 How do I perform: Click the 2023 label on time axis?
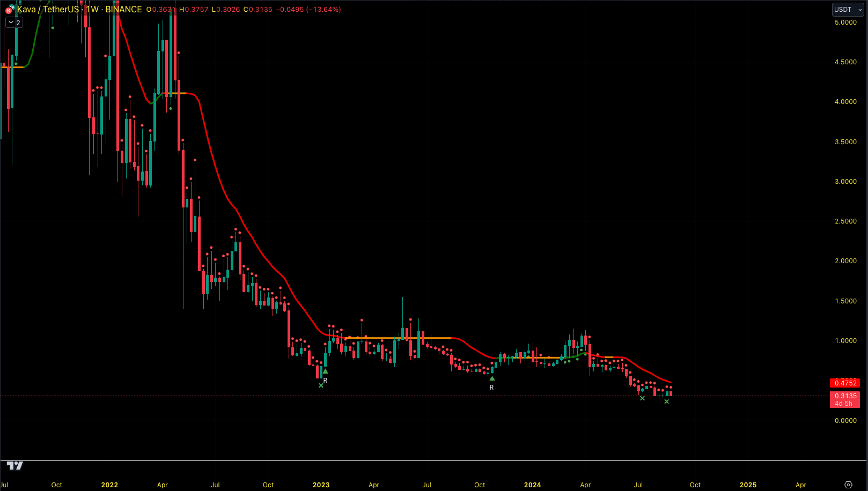321,485
